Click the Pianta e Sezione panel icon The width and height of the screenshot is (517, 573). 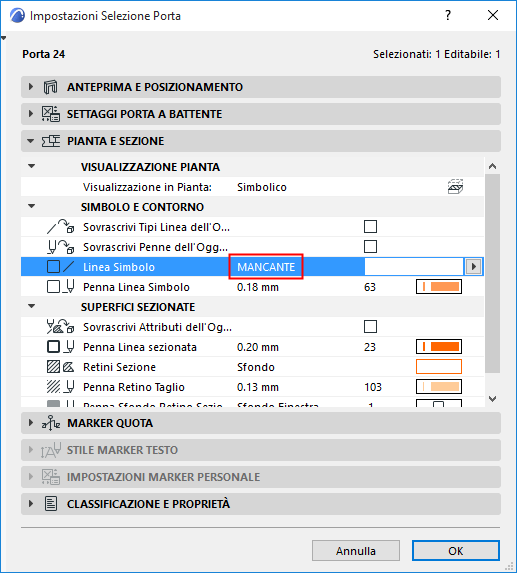tap(50, 141)
